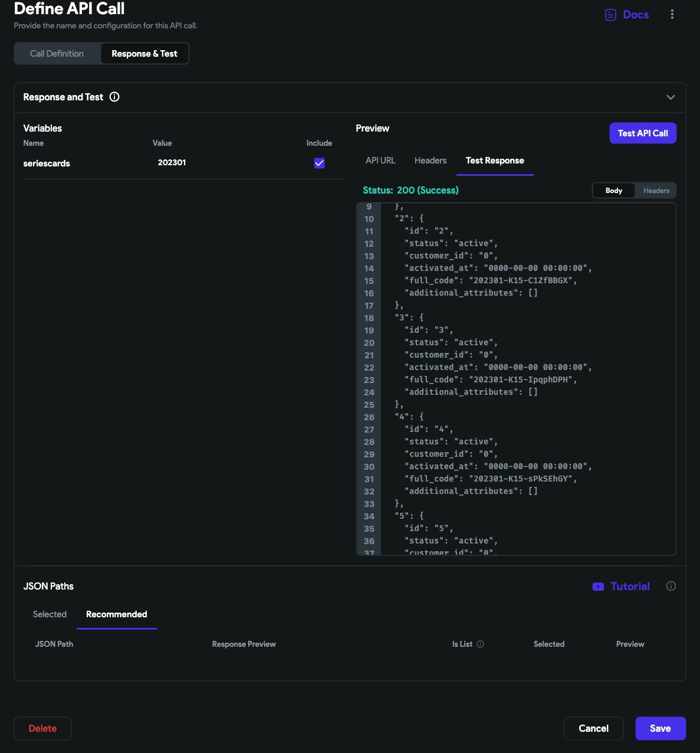
Task: Uncheck the Include checkbox for seriescards
Action: [319, 163]
